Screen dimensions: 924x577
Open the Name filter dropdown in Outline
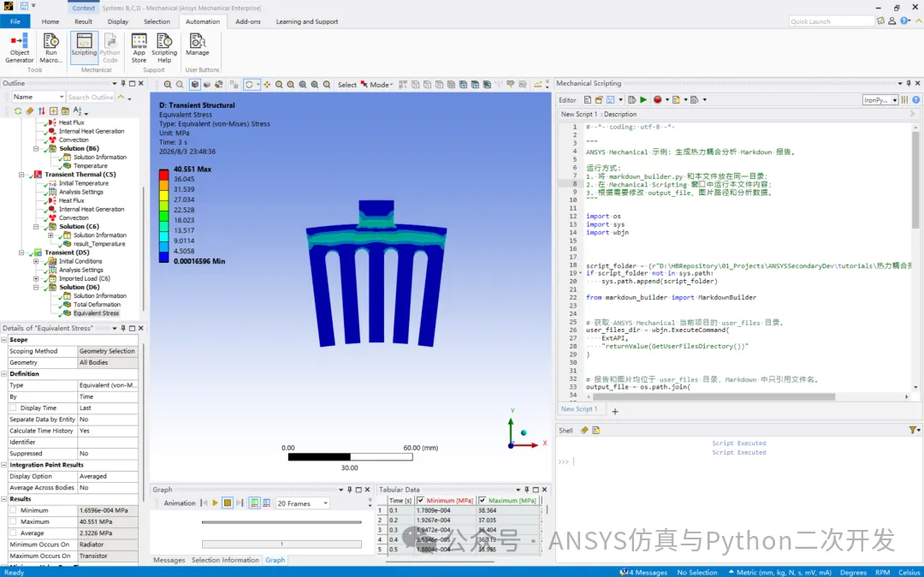[x=38, y=97]
